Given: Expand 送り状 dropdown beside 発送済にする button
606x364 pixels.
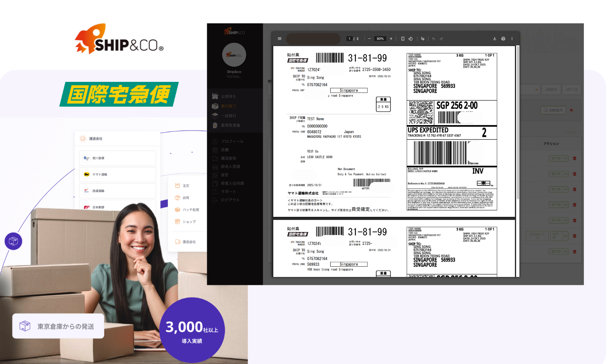Looking at the screenshot, I should 566,236.
